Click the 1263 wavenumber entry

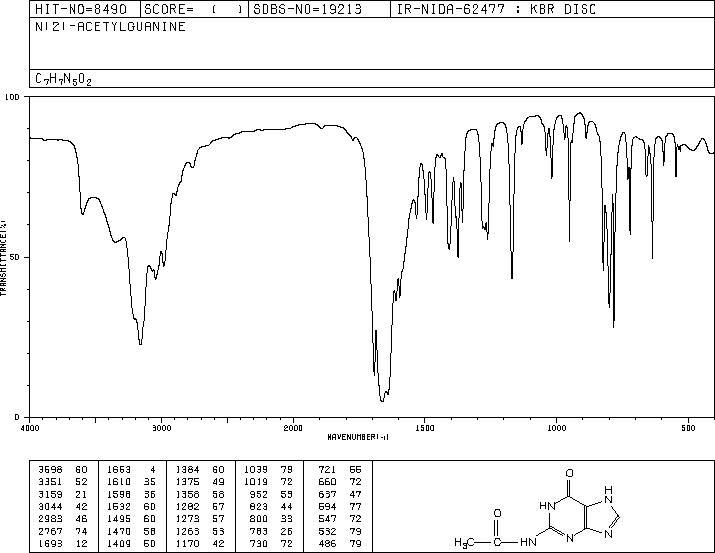pyautogui.click(x=187, y=532)
